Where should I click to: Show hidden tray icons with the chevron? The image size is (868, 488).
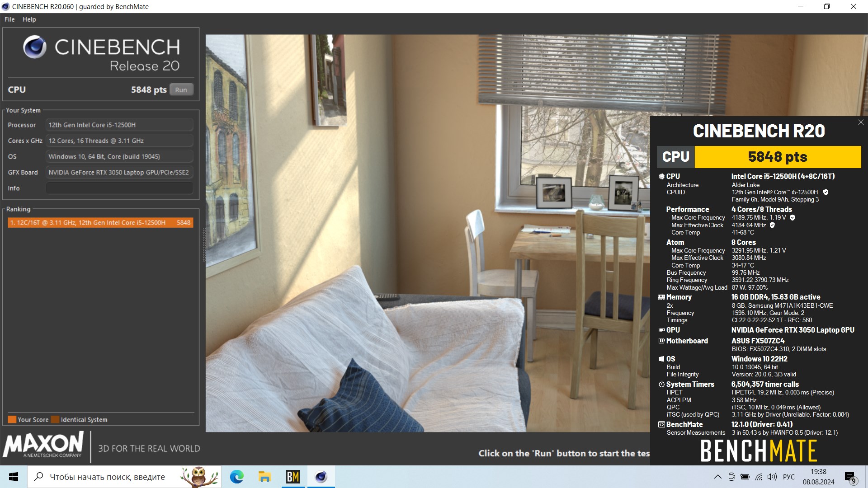click(717, 477)
